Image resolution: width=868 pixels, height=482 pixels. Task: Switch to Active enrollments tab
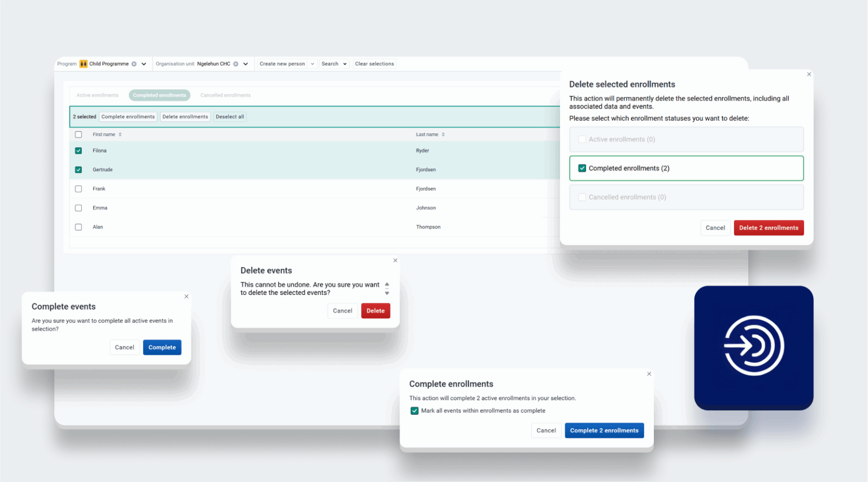point(98,95)
